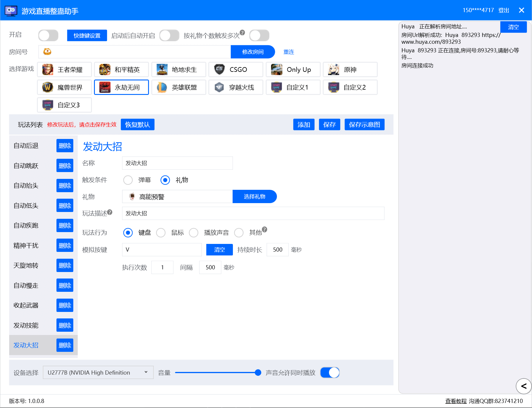Image resolution: width=532 pixels, height=408 pixels.
Task: Open 自动跳跃 in the gameplay list
Action: pos(26,166)
